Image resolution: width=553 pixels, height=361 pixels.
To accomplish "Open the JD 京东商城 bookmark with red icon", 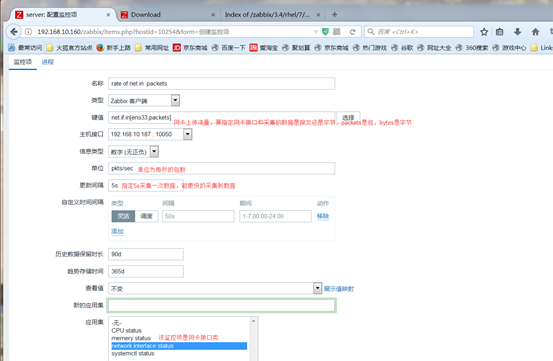I will coord(190,47).
